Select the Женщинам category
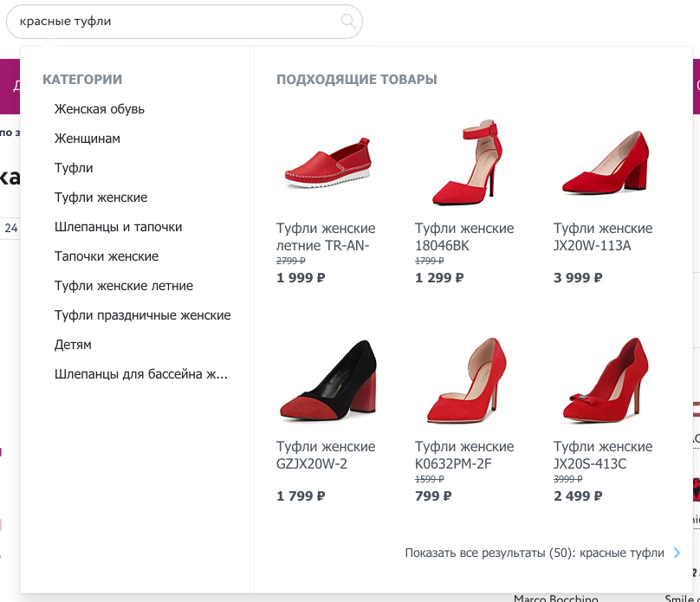 click(87, 139)
